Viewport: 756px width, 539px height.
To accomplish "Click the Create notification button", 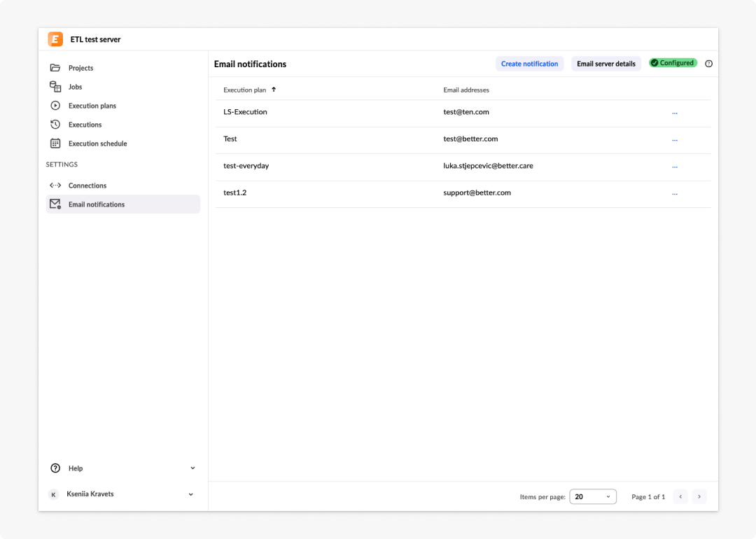I will (529, 64).
